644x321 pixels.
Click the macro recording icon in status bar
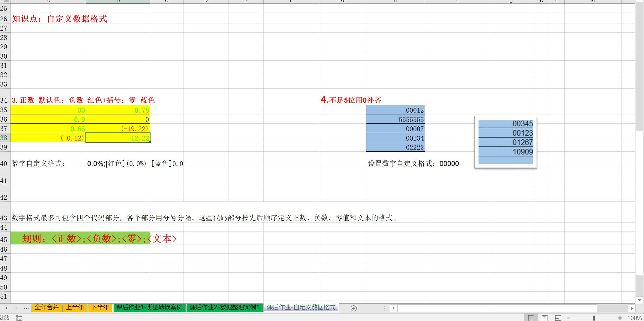pyautogui.click(x=19, y=318)
